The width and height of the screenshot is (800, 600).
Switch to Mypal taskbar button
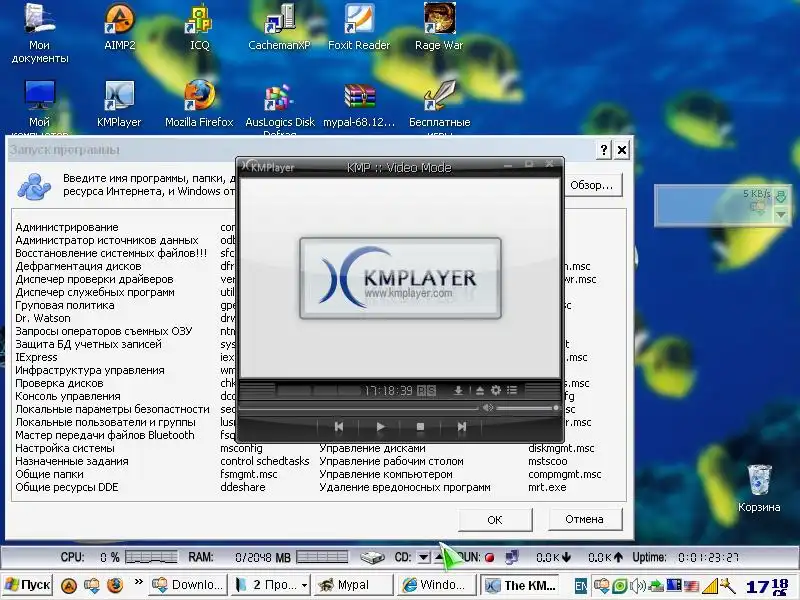tap(353, 585)
